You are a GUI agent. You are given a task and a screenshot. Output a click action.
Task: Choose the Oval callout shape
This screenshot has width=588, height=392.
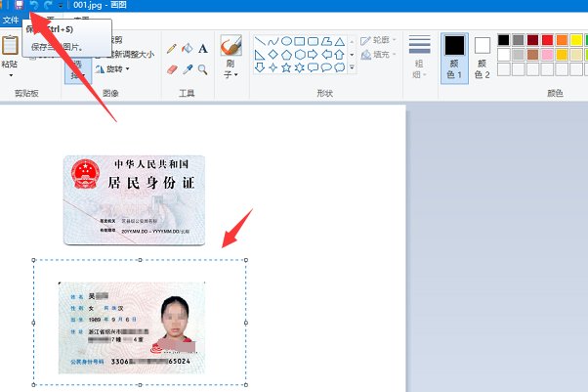tap(326, 67)
